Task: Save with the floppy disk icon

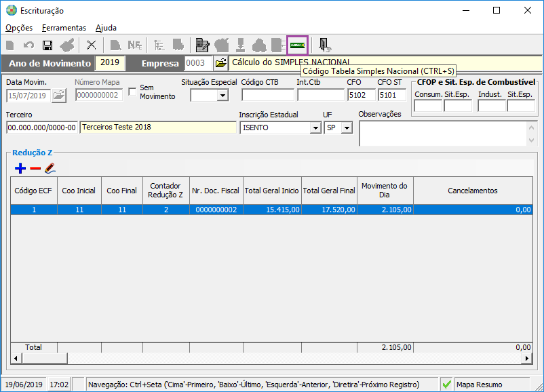Action: pos(47,45)
